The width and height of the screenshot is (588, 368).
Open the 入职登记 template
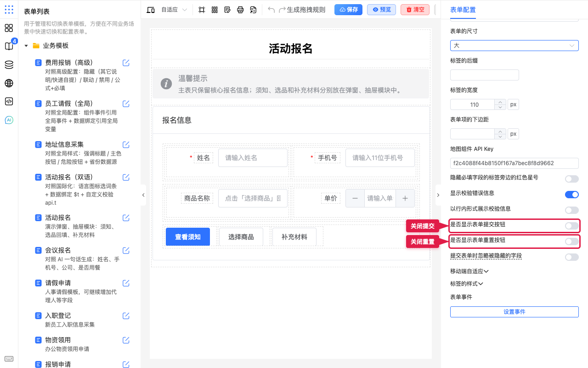[58, 316]
